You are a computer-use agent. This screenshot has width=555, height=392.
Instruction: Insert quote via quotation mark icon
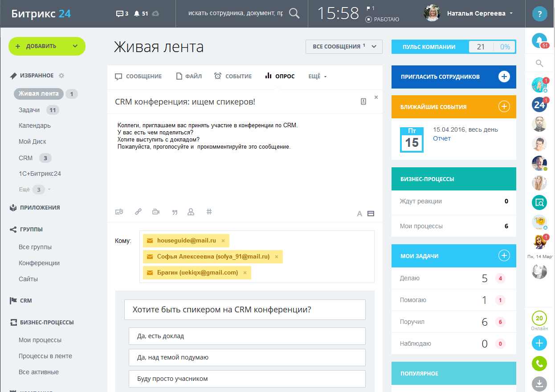click(175, 212)
